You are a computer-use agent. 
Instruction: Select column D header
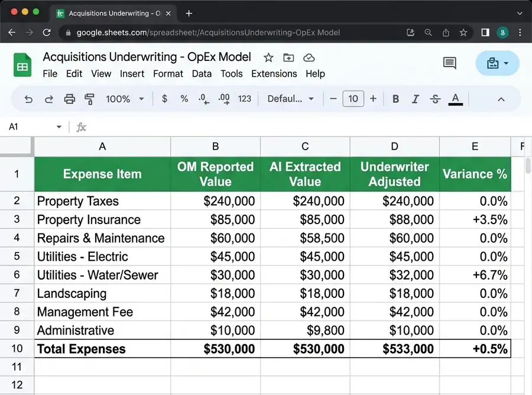click(395, 147)
